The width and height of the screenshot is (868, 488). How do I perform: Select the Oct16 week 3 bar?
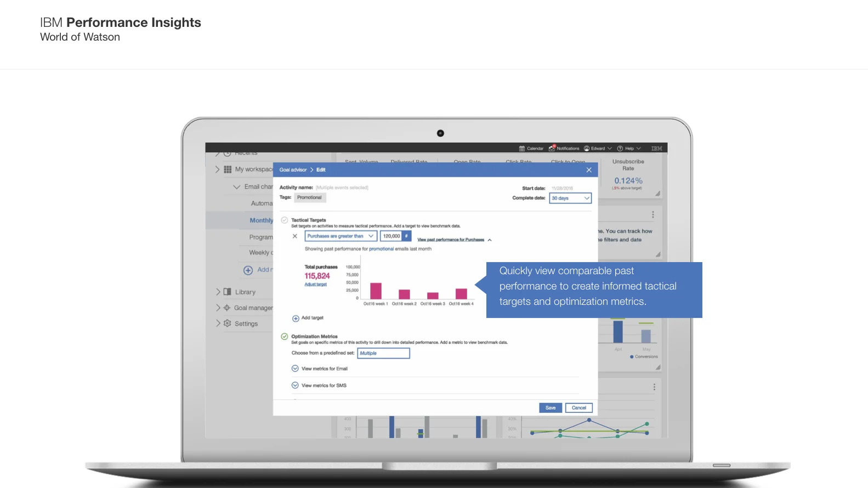click(x=433, y=296)
